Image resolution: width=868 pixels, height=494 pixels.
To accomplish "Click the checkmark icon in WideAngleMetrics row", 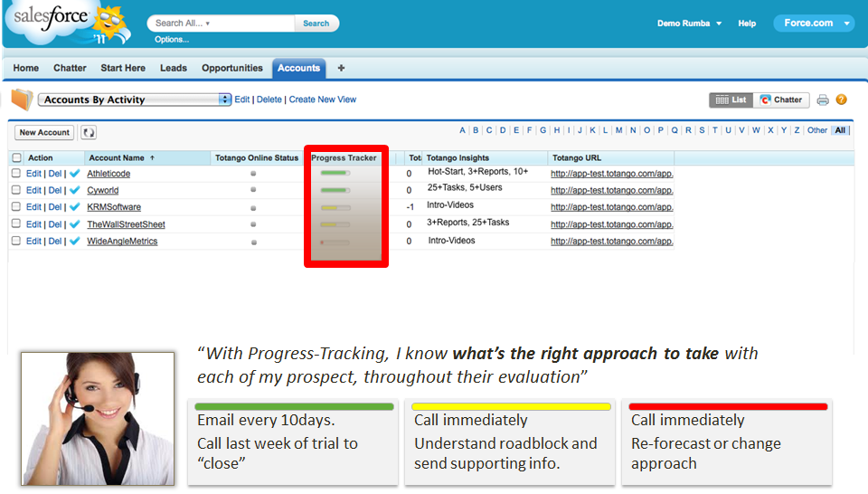I will tap(75, 241).
